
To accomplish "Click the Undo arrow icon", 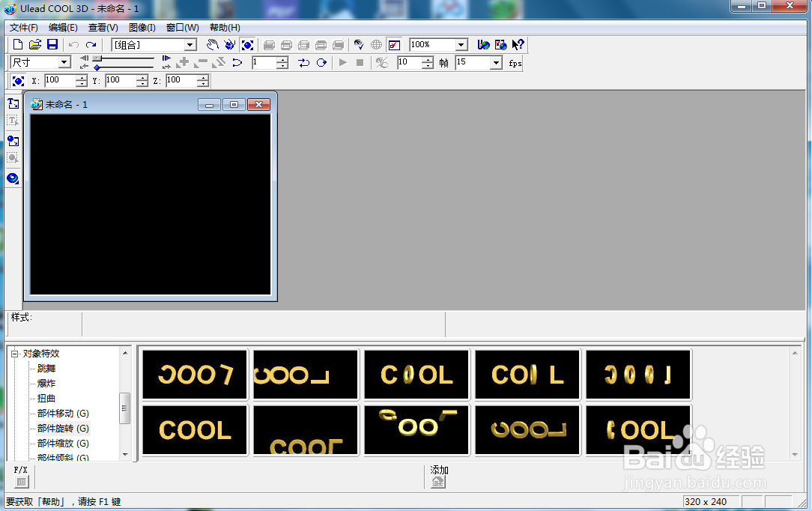I will click(x=73, y=45).
